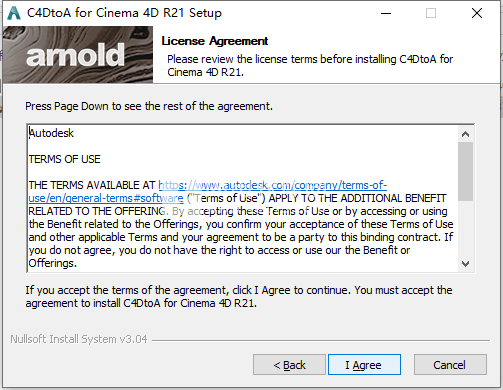Click the license scrollbar up arrow
This screenshot has height=390, width=503.
click(465, 134)
